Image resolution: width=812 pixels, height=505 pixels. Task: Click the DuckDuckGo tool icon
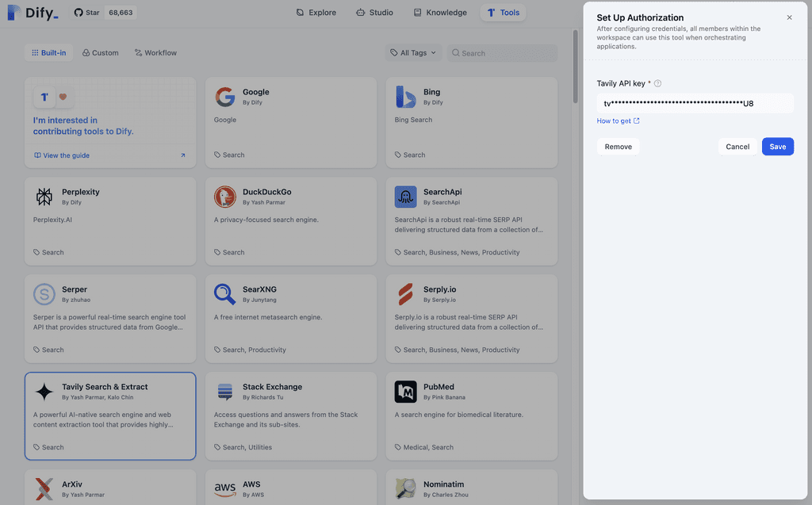pyautogui.click(x=224, y=197)
